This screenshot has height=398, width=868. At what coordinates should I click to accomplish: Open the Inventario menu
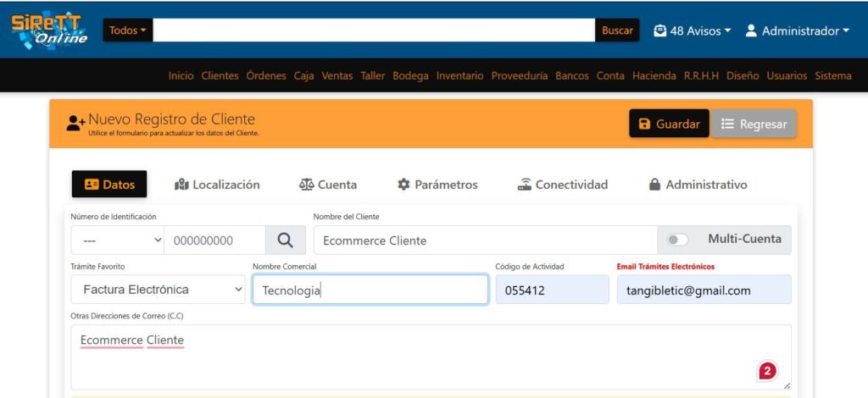[x=459, y=75]
